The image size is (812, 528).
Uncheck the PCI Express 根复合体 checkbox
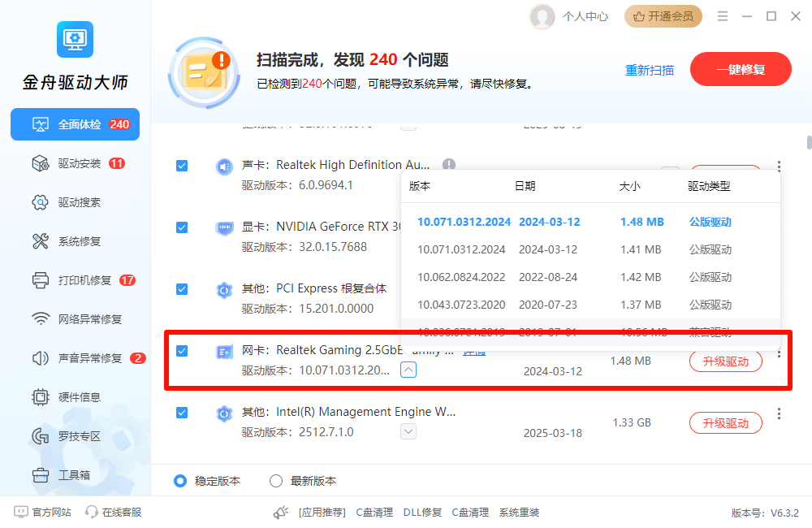point(182,289)
